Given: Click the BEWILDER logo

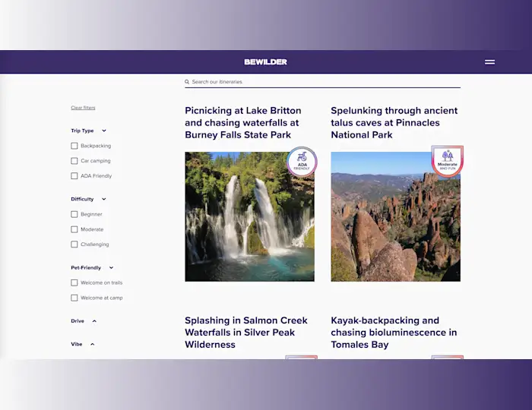Looking at the screenshot, I should (266, 62).
